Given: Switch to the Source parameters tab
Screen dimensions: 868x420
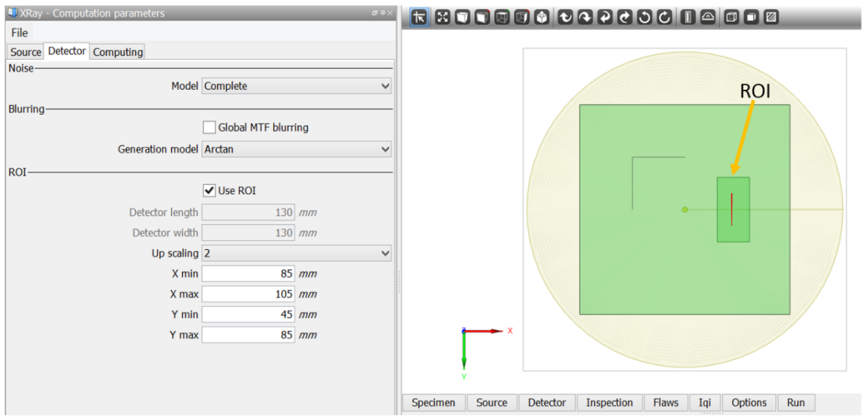Looking at the screenshot, I should click(x=26, y=52).
